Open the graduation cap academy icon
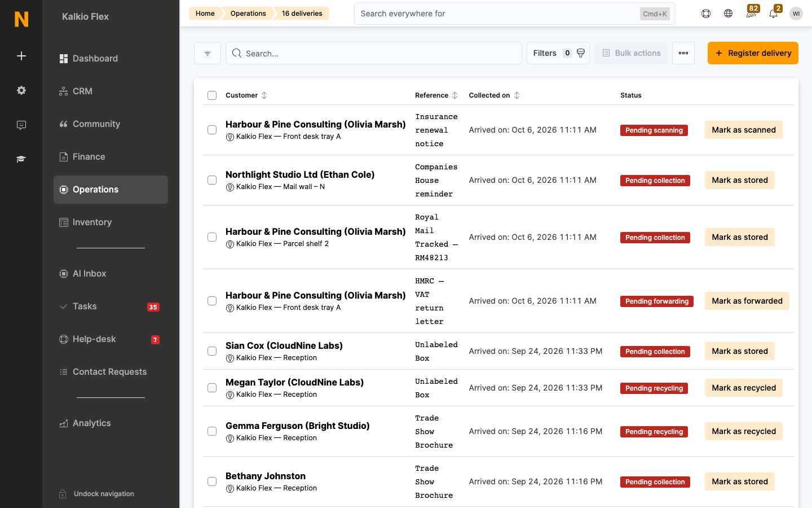 (21, 159)
